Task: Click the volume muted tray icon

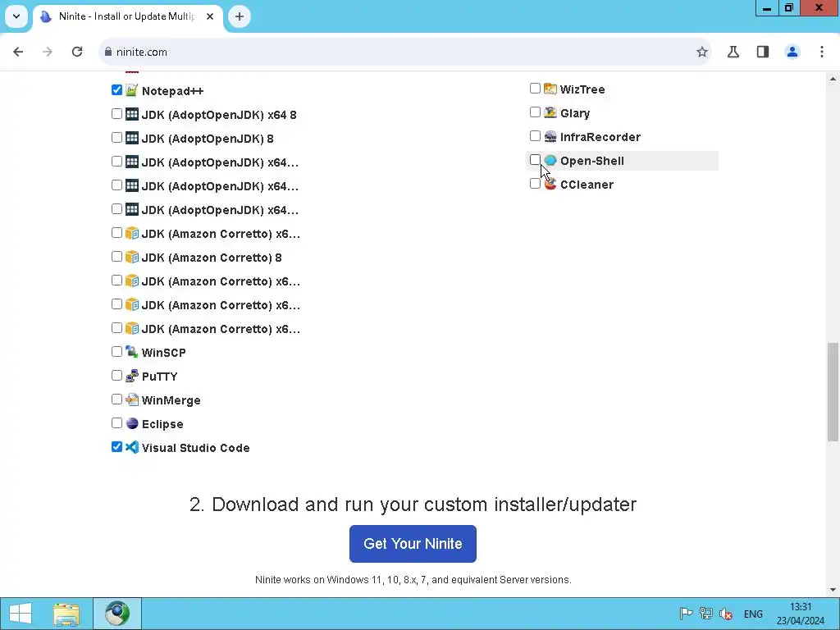Action: pos(727,614)
